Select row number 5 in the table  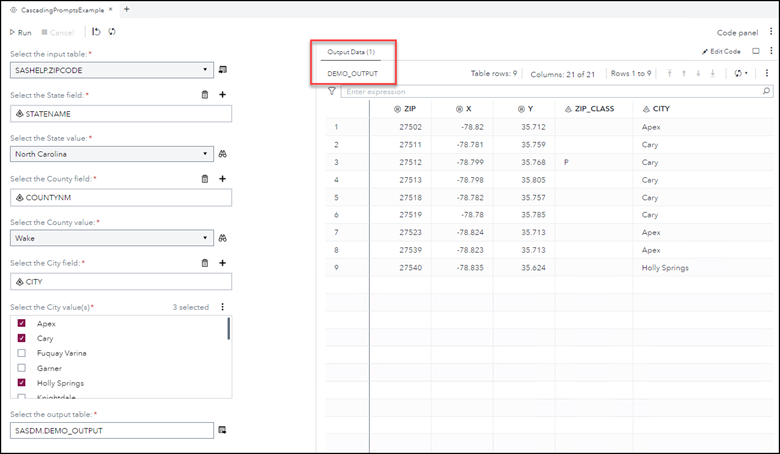pyautogui.click(x=336, y=197)
